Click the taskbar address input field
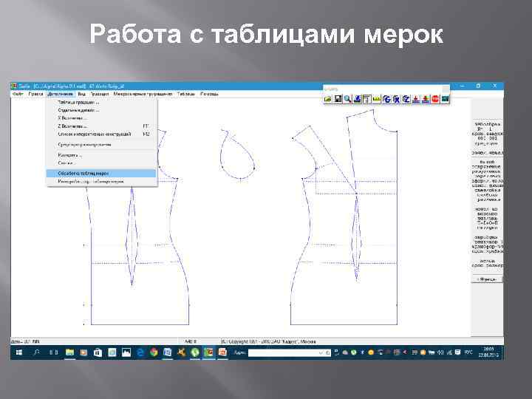 click(x=289, y=353)
